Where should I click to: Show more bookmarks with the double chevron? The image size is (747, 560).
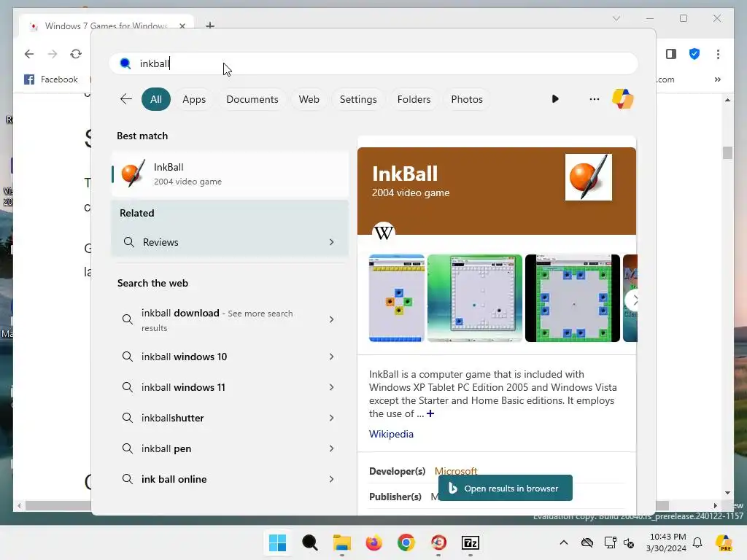coord(718,79)
